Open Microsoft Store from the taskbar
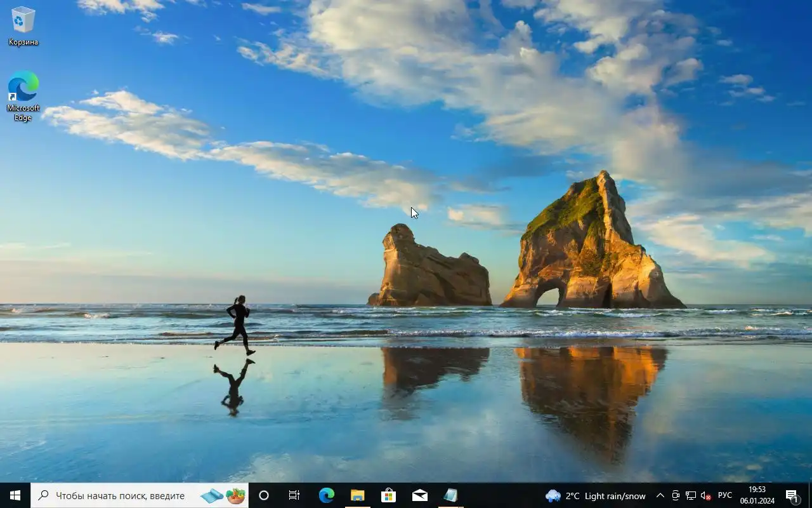812x508 pixels. pyautogui.click(x=388, y=495)
